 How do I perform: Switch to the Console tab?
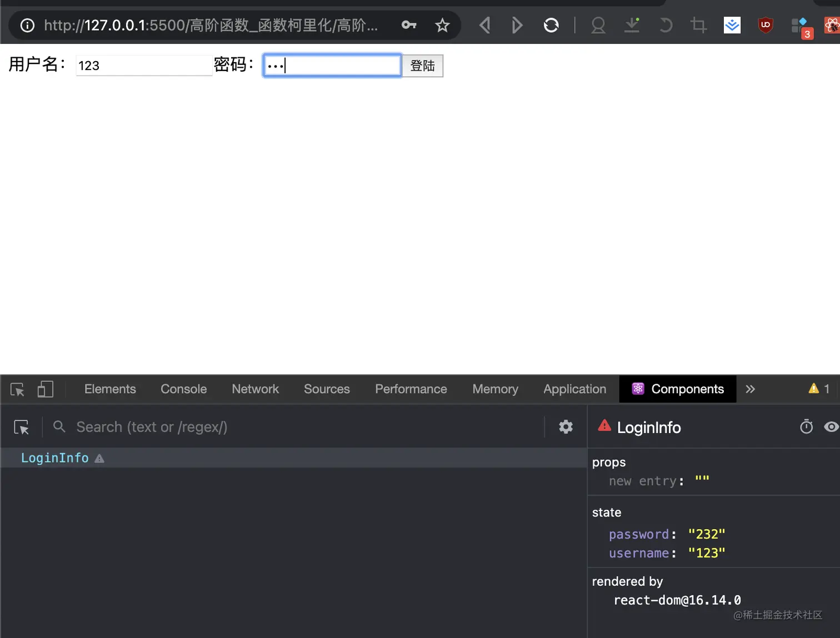(184, 389)
